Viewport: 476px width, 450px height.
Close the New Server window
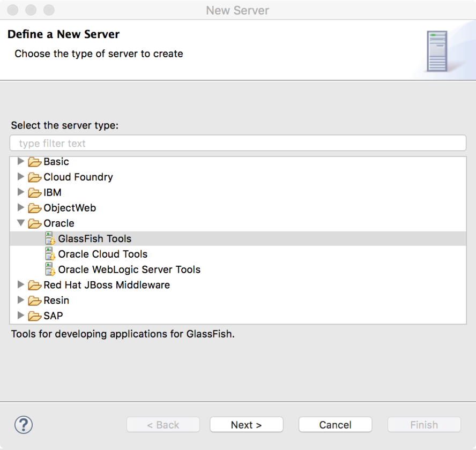13,10
